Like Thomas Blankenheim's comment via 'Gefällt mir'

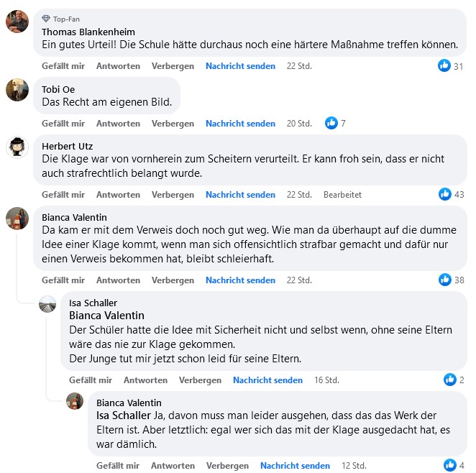tap(63, 66)
